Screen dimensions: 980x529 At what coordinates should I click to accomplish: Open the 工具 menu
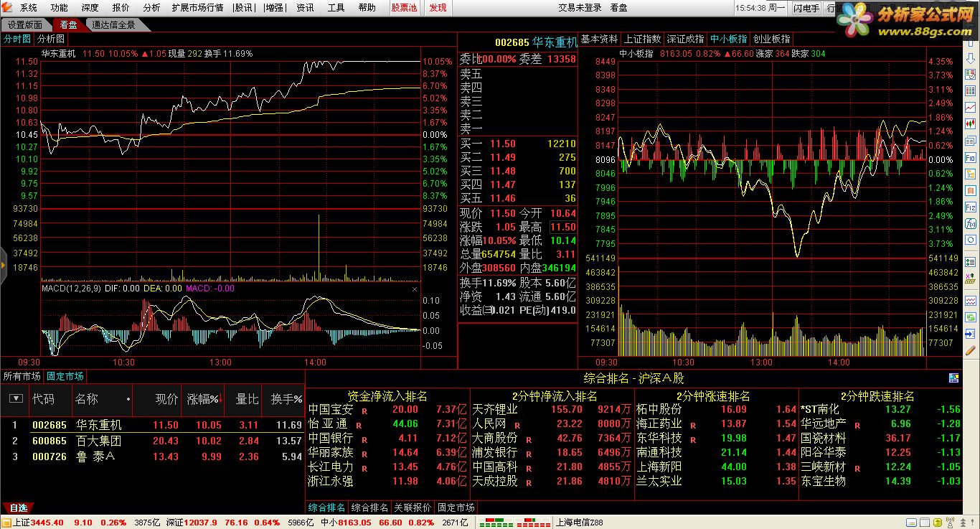pyautogui.click(x=336, y=8)
